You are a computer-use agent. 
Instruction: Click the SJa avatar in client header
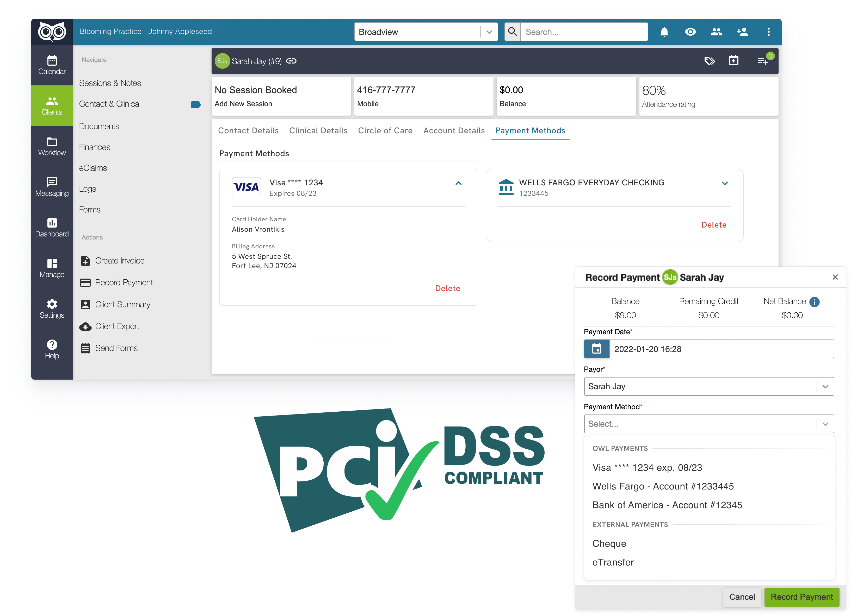point(223,61)
